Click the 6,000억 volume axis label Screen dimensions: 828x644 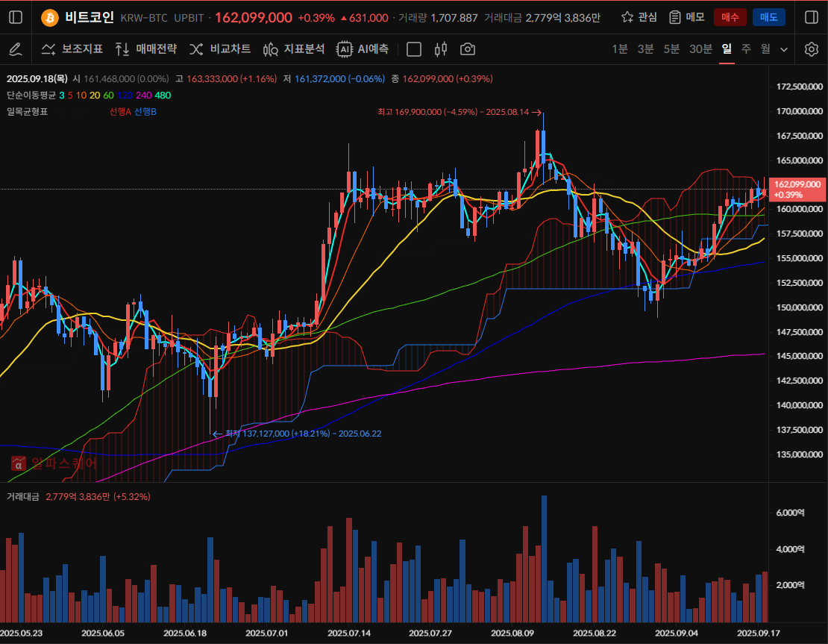[791, 513]
